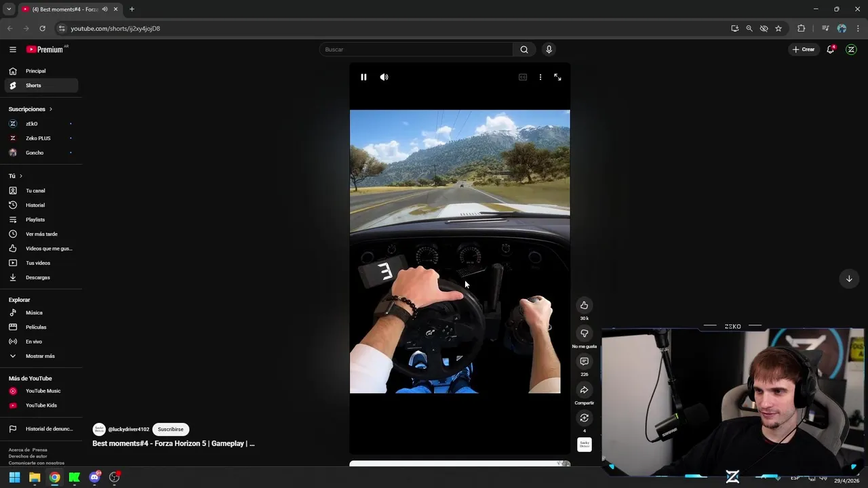
Task: Mute the Short's volume
Action: (x=384, y=77)
